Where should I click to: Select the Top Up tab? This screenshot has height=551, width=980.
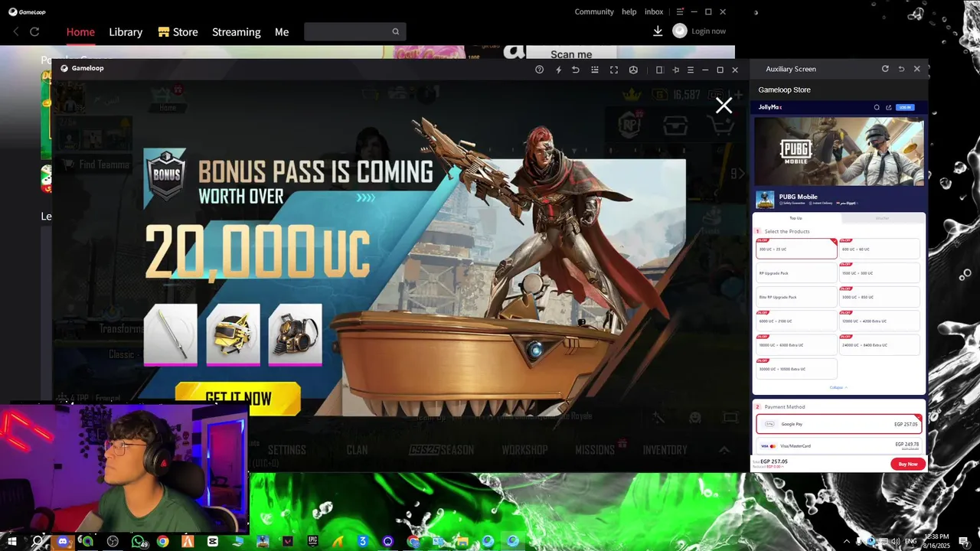click(795, 218)
